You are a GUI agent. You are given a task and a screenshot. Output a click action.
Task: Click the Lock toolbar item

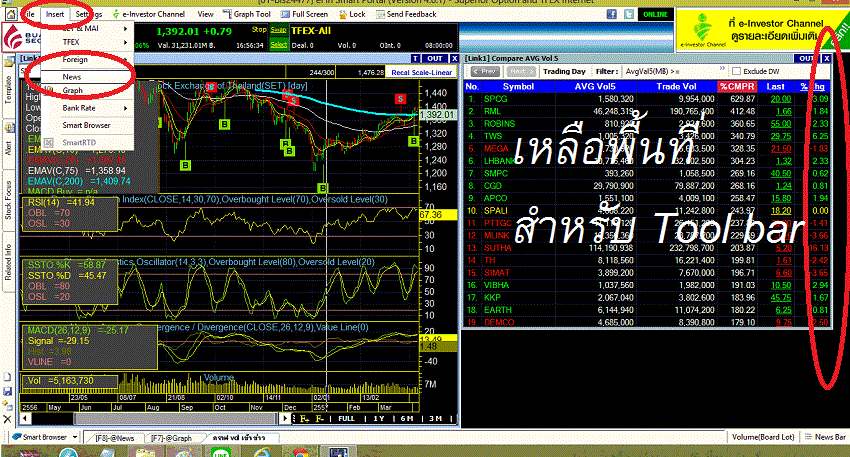tap(352, 14)
